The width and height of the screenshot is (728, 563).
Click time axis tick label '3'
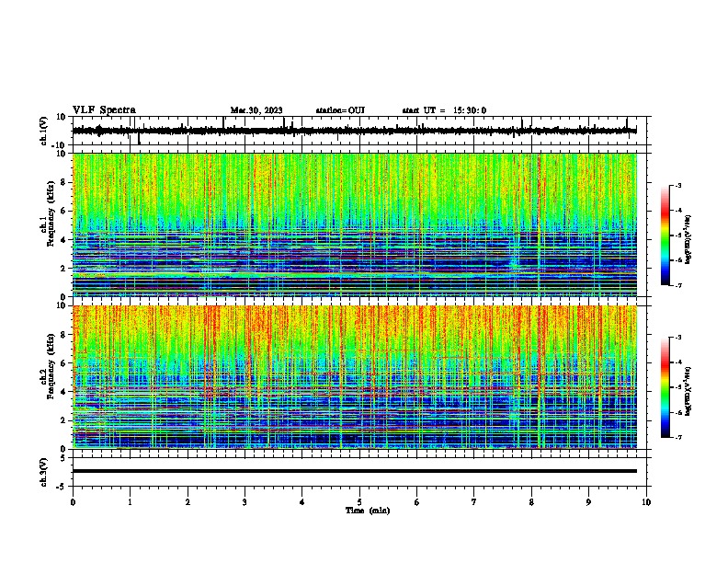[245, 502]
